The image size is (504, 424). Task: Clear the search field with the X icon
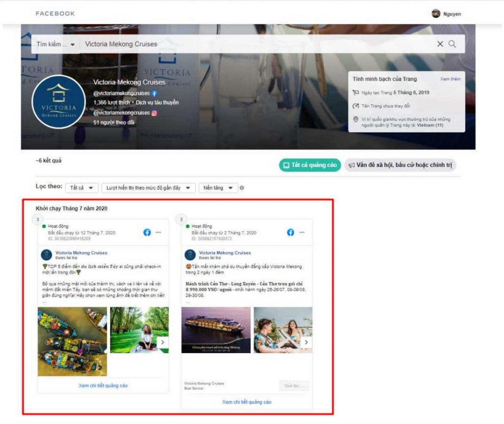click(440, 44)
